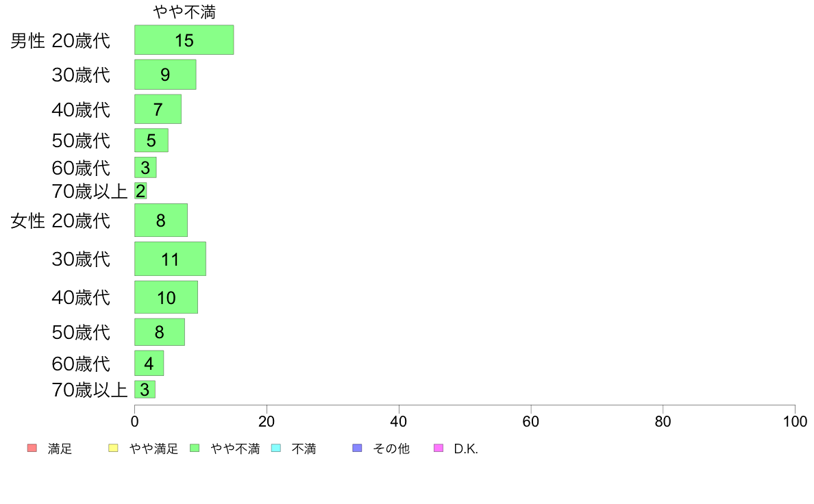Click the red 満足 legend swatch
This screenshot has height=504, width=814.
32,448
